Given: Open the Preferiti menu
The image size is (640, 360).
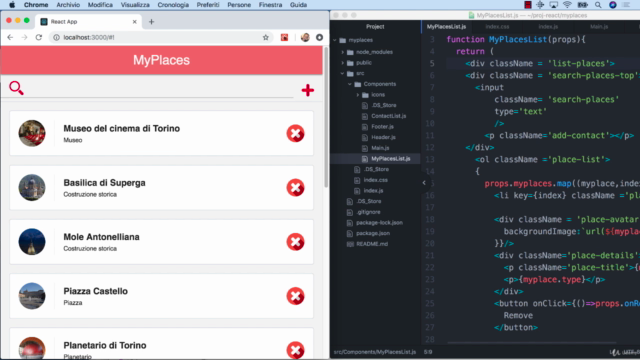Looking at the screenshot, I should tap(208, 5).
